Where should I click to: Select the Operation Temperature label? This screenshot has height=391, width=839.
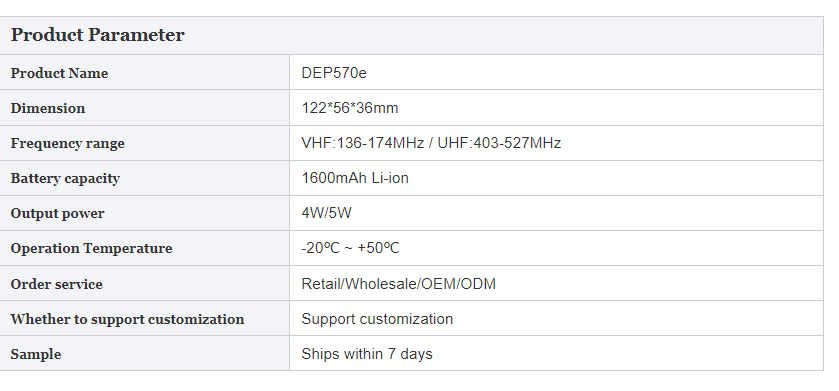(x=91, y=248)
